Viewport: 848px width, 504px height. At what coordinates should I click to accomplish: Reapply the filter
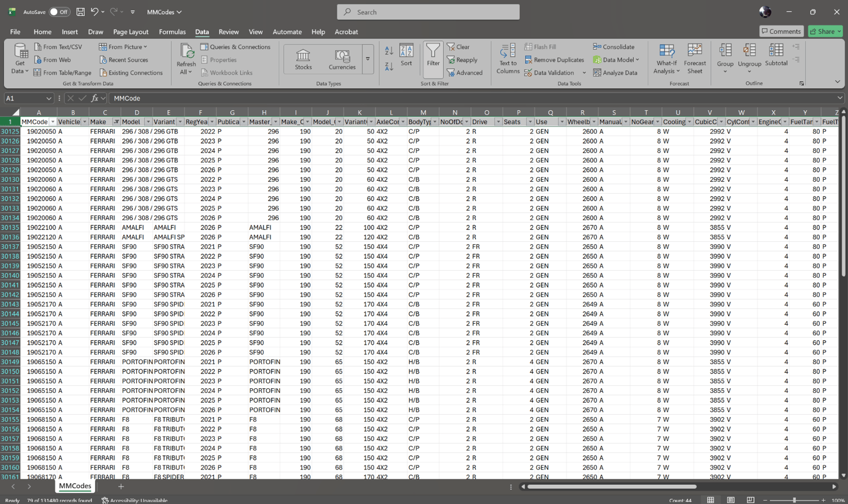[462, 60]
